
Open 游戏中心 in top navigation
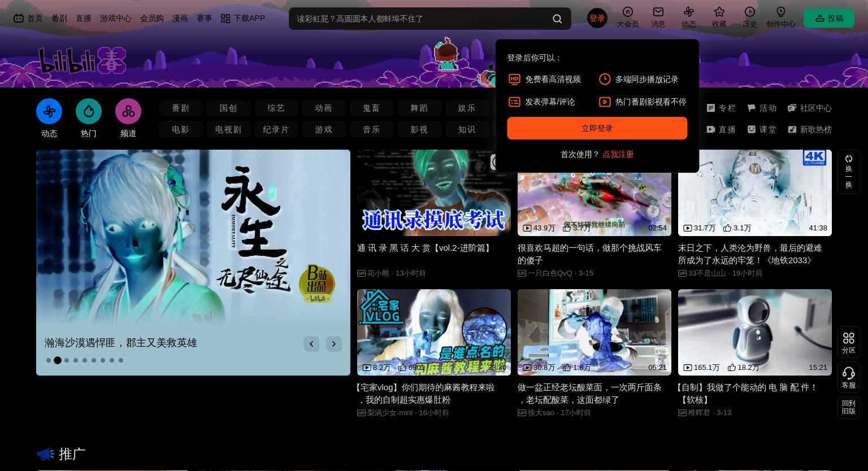pos(116,19)
